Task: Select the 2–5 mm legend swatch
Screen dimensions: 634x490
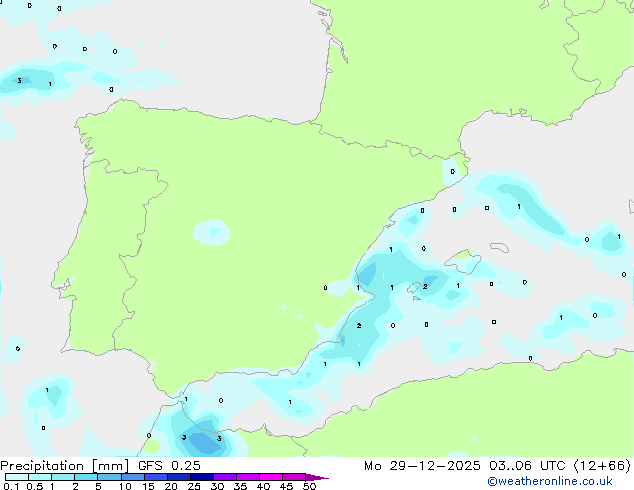Action: tap(86, 477)
